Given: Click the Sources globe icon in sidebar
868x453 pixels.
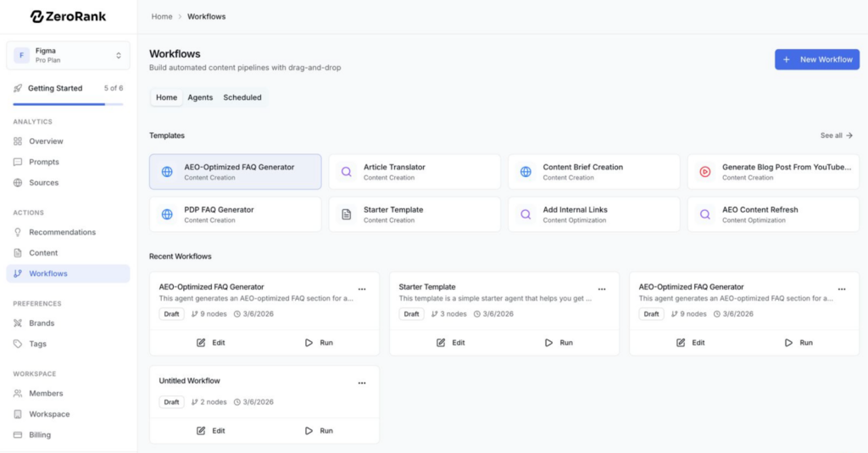Looking at the screenshot, I should pyautogui.click(x=19, y=183).
